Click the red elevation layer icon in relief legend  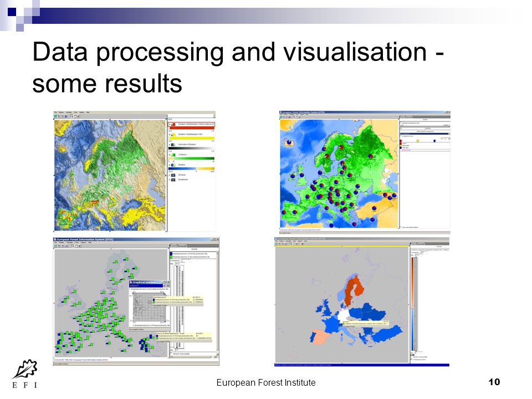coord(173,125)
